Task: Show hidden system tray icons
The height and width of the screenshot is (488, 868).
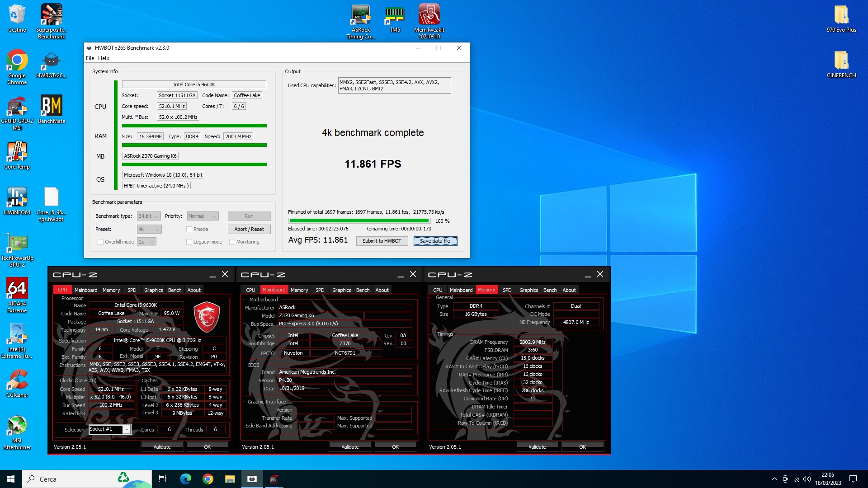Action: coord(774,479)
